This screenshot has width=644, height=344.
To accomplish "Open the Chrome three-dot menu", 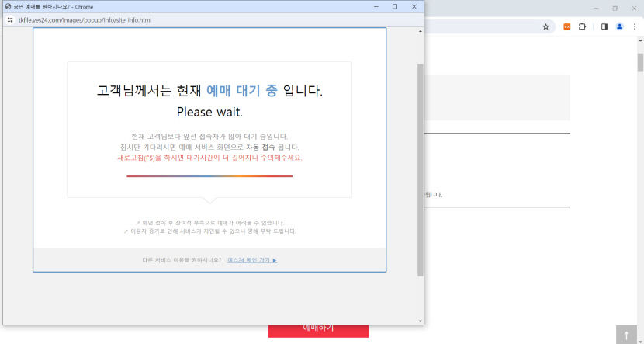I will (x=635, y=26).
